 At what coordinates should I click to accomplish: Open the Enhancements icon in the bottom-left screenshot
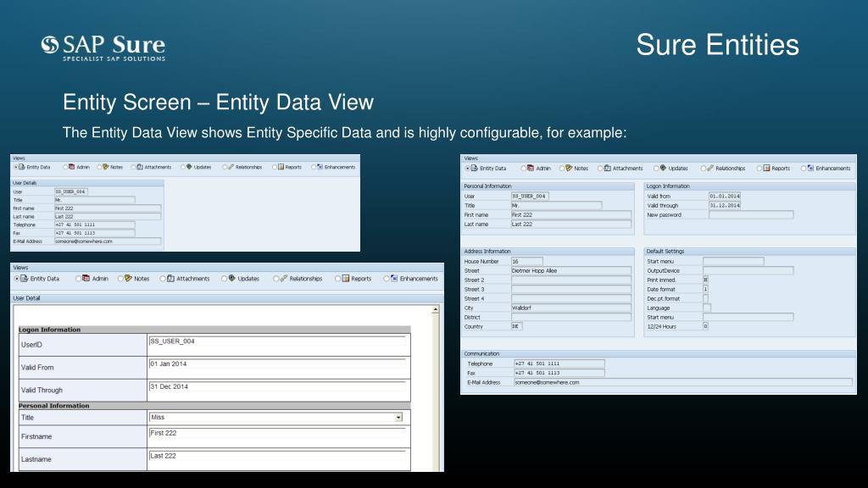pyautogui.click(x=394, y=278)
